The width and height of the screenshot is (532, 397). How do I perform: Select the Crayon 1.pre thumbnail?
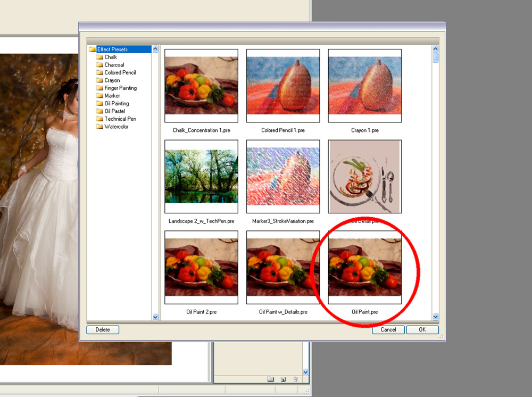click(365, 86)
